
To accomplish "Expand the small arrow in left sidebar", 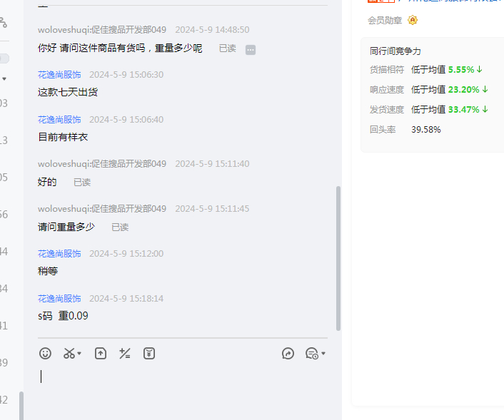I will pyautogui.click(x=4, y=78).
